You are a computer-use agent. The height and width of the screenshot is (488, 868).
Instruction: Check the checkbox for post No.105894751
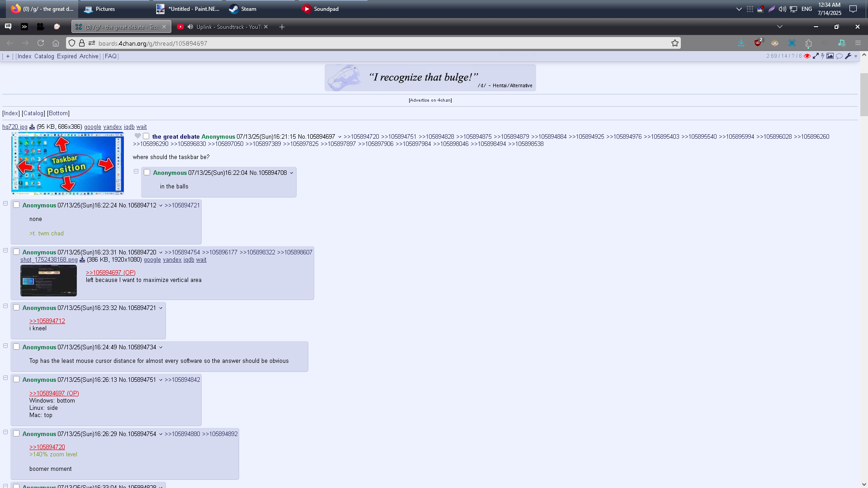pos(16,379)
